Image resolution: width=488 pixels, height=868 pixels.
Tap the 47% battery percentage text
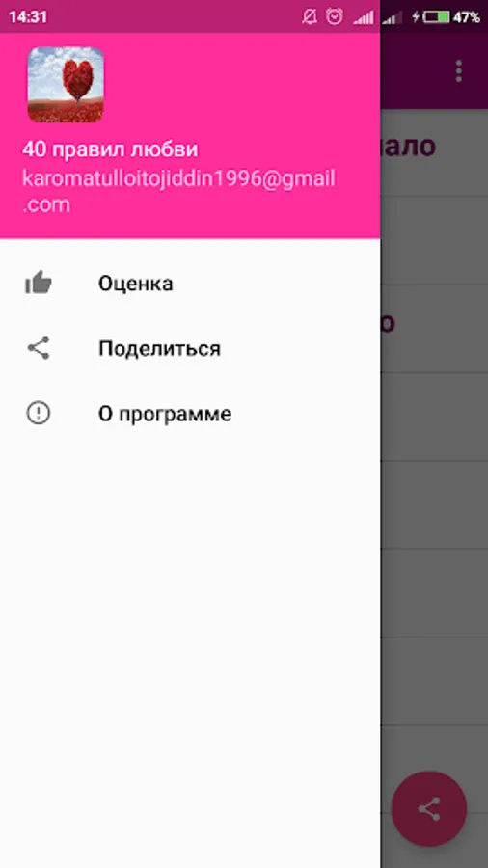coord(467,17)
